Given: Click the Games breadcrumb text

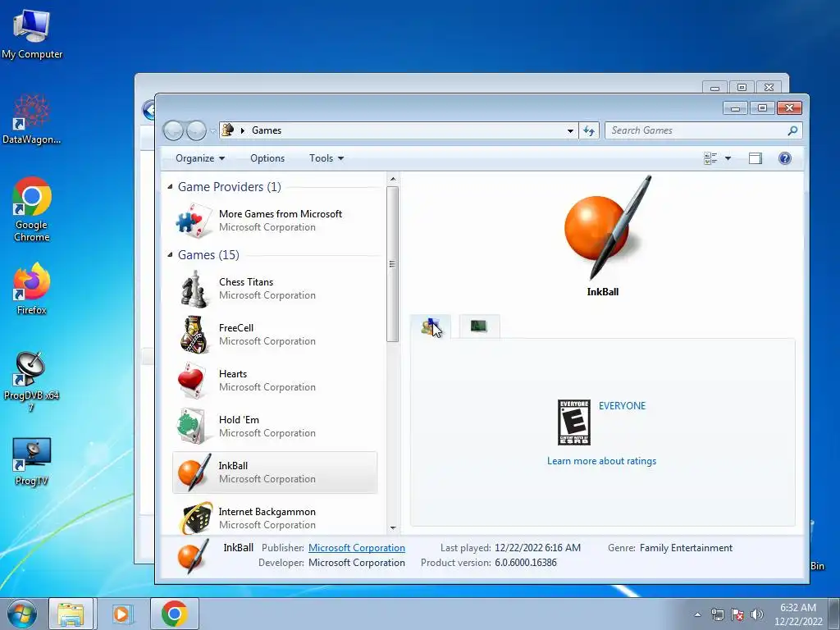Looking at the screenshot, I should 267,130.
